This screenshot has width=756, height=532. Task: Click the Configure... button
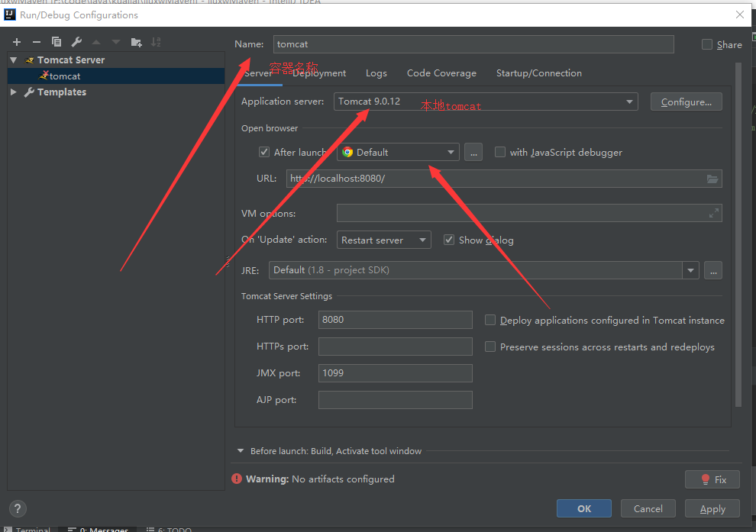(x=686, y=102)
